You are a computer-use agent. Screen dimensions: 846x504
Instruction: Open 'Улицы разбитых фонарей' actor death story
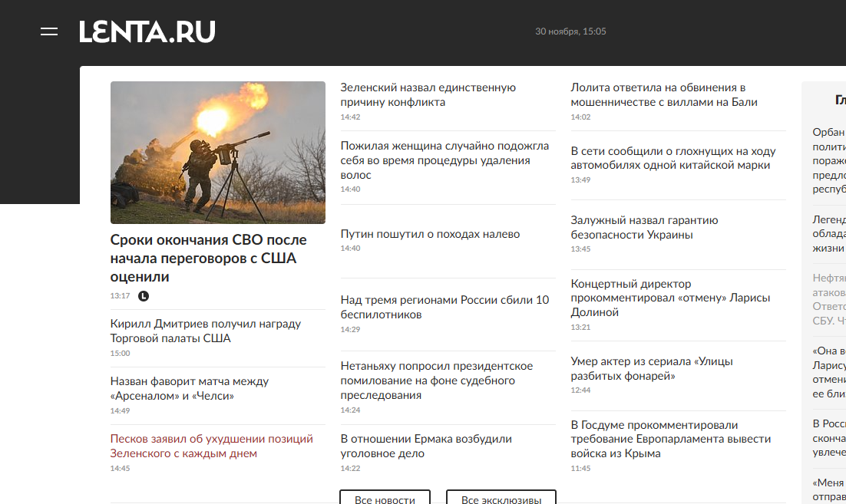point(651,368)
